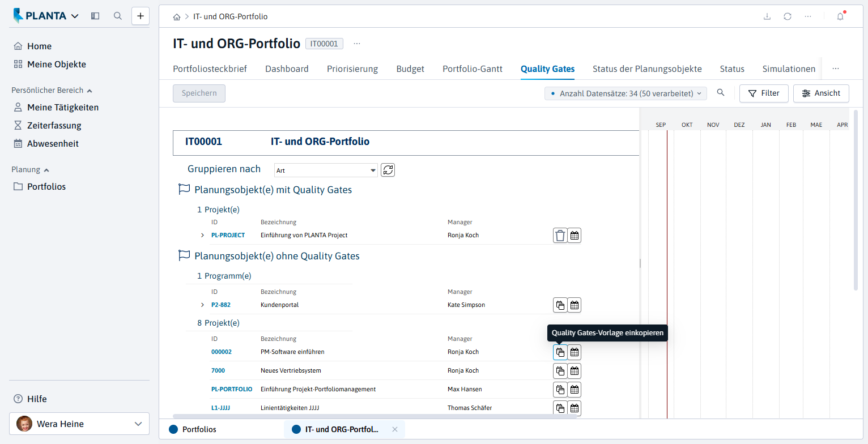868x444 pixels.
Task: Collapse the Persönlicher Bereich section
Action: pyautogui.click(x=90, y=90)
